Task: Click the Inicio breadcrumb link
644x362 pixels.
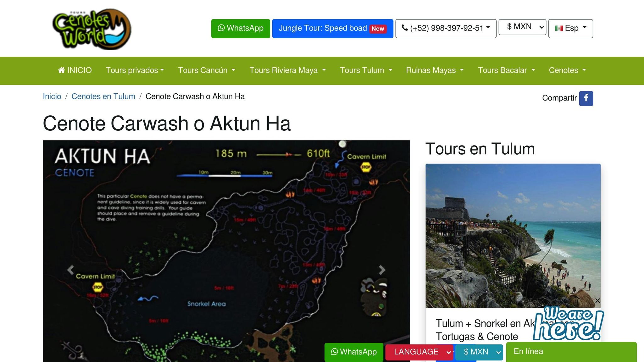Action: (52, 96)
